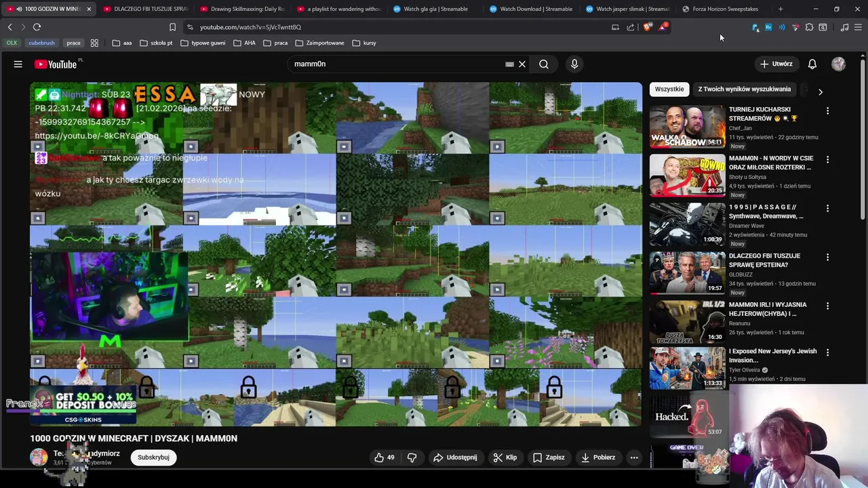This screenshot has height=488, width=868.
Task: Click the blue Re extension icon
Action: click(x=768, y=27)
